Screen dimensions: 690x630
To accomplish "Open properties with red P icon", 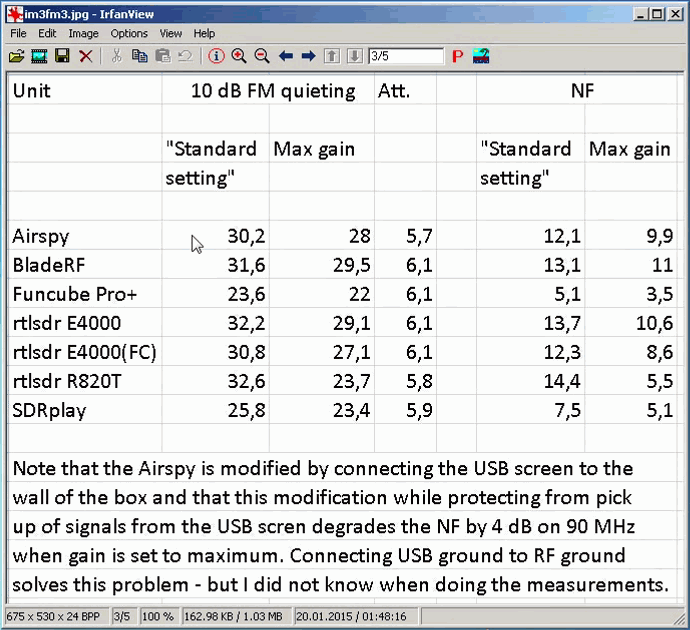I will click(457, 56).
